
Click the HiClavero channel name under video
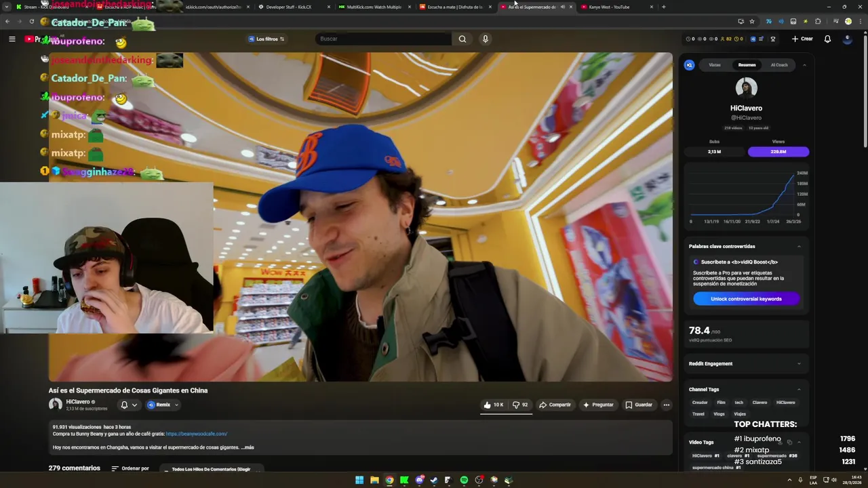[78, 402]
